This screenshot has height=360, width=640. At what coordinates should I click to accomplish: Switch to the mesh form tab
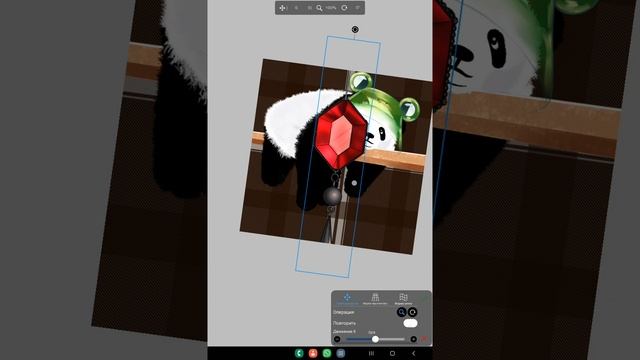[403, 299]
